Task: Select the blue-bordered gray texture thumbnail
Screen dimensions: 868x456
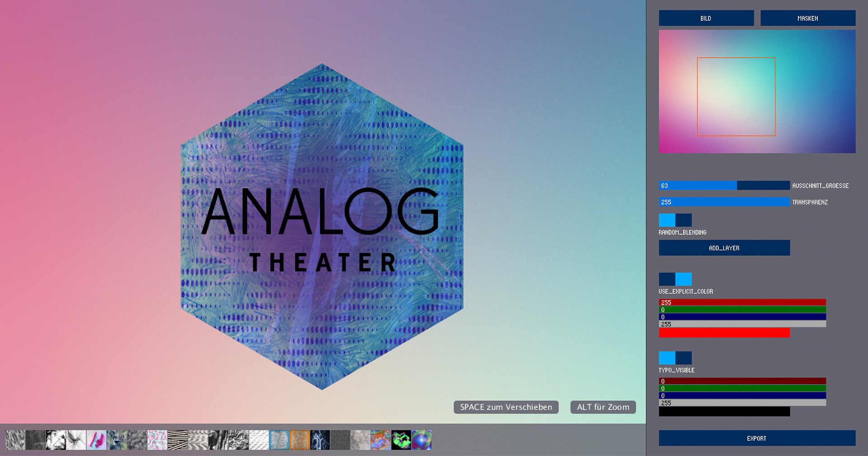Action: coord(280,440)
